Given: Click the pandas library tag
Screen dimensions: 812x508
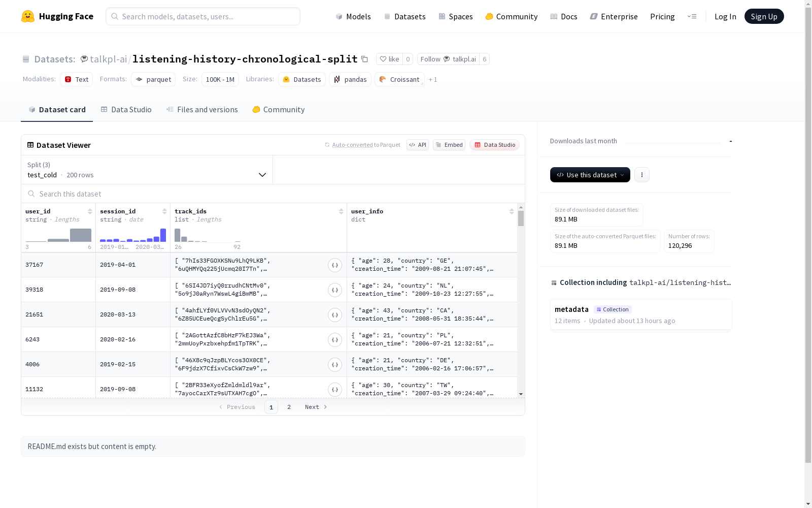Looking at the screenshot, I should 350,79.
